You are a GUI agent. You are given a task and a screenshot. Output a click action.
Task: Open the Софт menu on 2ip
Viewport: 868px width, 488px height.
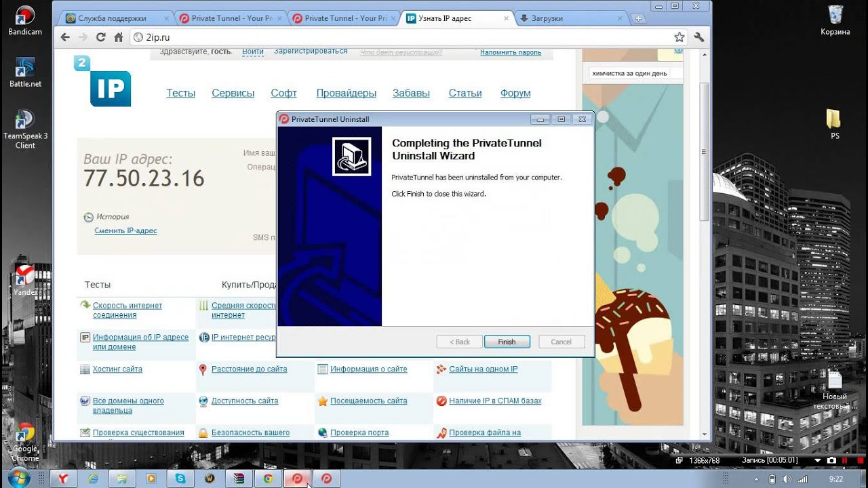(284, 94)
